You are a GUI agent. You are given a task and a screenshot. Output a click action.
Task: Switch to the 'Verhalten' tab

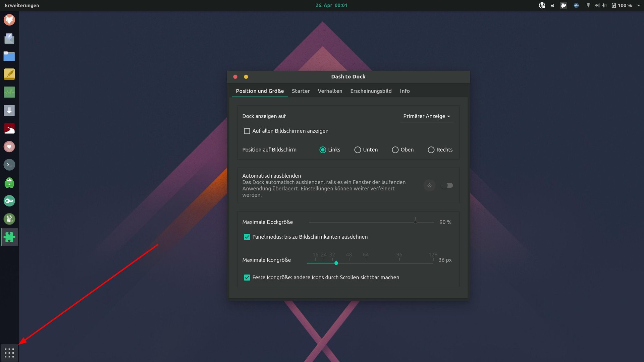[x=330, y=91]
